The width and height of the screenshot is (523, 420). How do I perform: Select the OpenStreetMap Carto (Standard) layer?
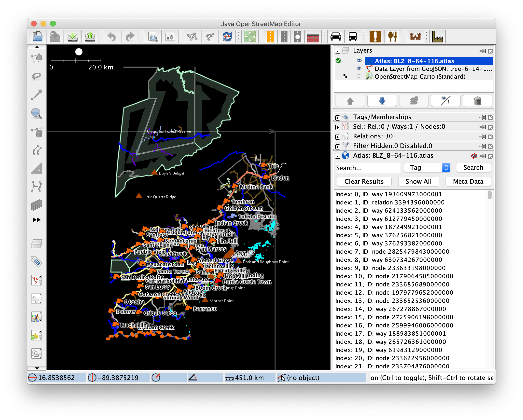tap(420, 76)
